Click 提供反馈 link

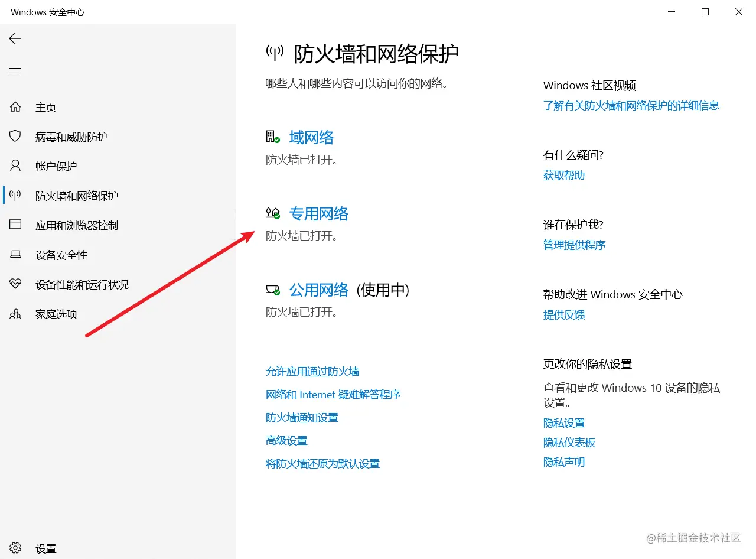pos(564,314)
